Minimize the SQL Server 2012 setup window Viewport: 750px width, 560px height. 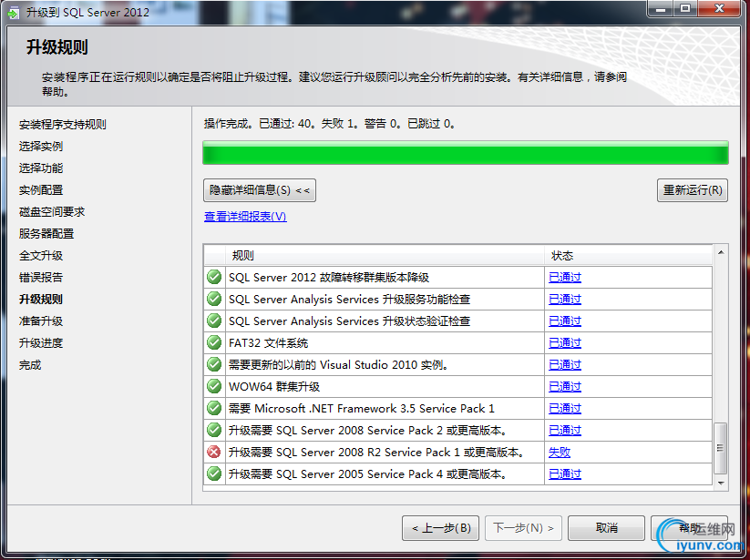pyautogui.click(x=661, y=8)
